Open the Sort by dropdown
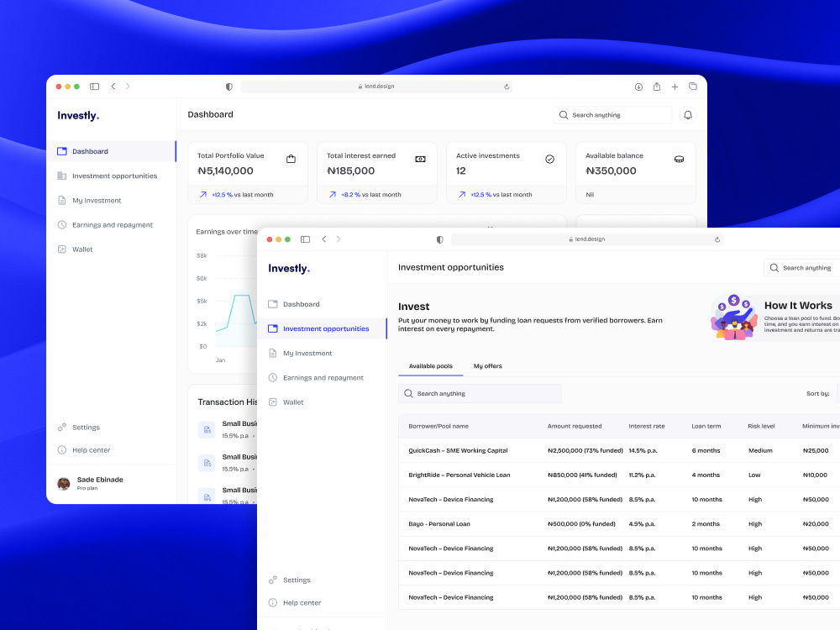This screenshot has height=630, width=840. 837,394
